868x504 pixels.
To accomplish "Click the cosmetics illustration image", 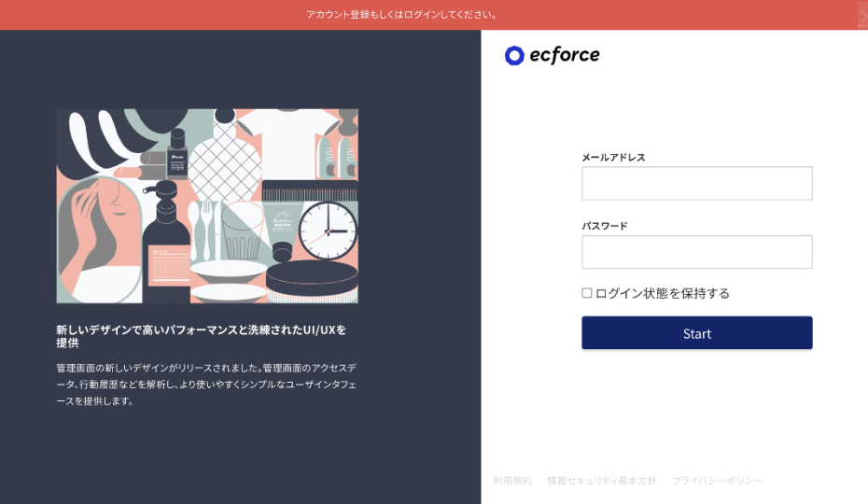I will 207,206.
